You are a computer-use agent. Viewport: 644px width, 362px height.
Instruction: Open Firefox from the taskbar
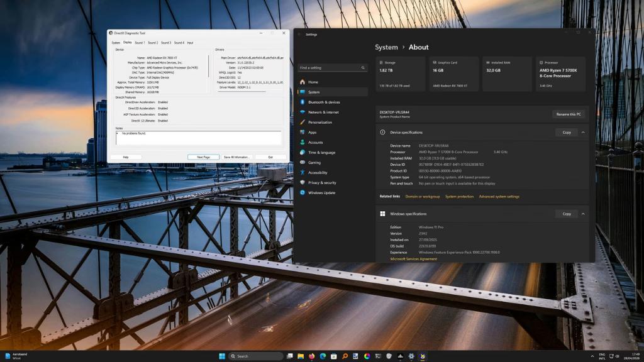(312, 356)
